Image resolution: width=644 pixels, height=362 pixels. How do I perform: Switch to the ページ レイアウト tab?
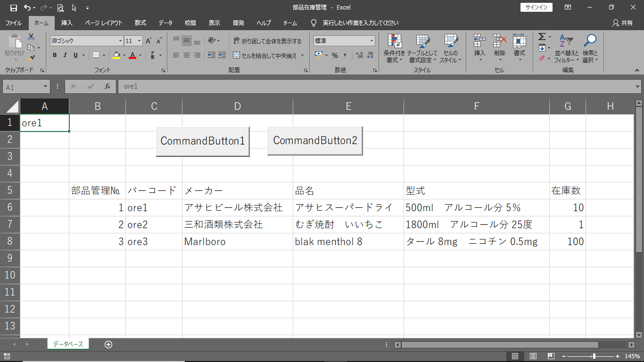[104, 23]
